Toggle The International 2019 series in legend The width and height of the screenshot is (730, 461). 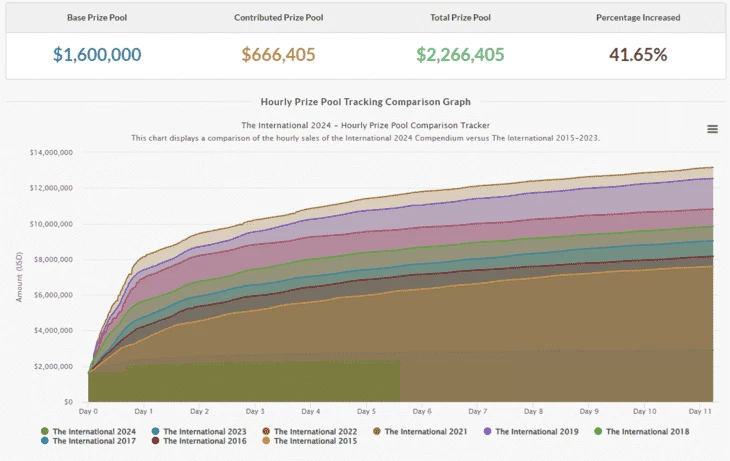point(531,431)
